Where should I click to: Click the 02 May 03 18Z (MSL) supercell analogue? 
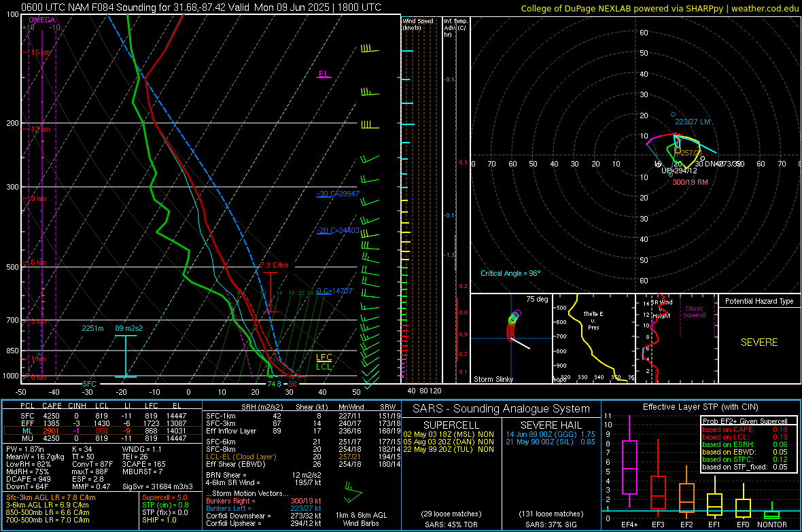448,434
